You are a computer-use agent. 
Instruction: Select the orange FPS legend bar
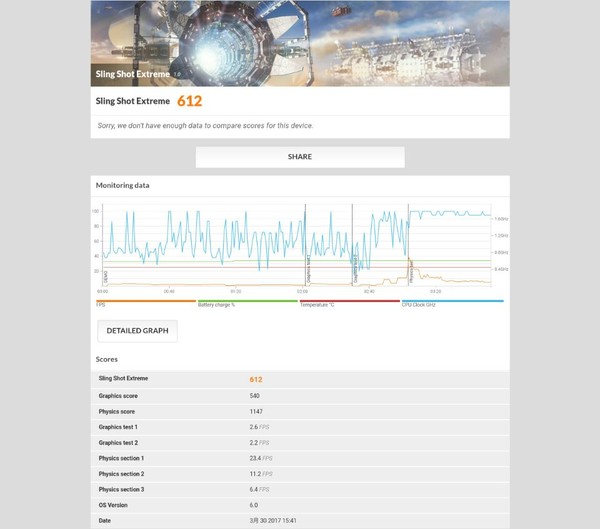pyautogui.click(x=146, y=301)
